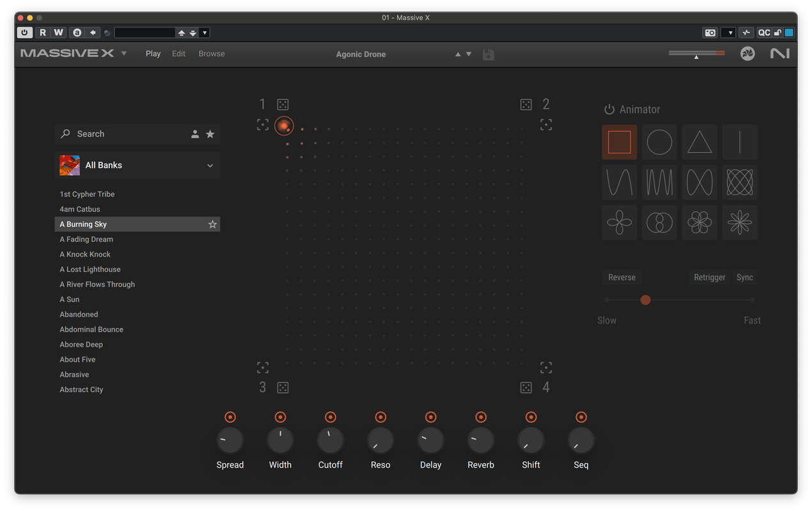
Task: Enable Retrigger for the animator
Action: [x=710, y=277]
